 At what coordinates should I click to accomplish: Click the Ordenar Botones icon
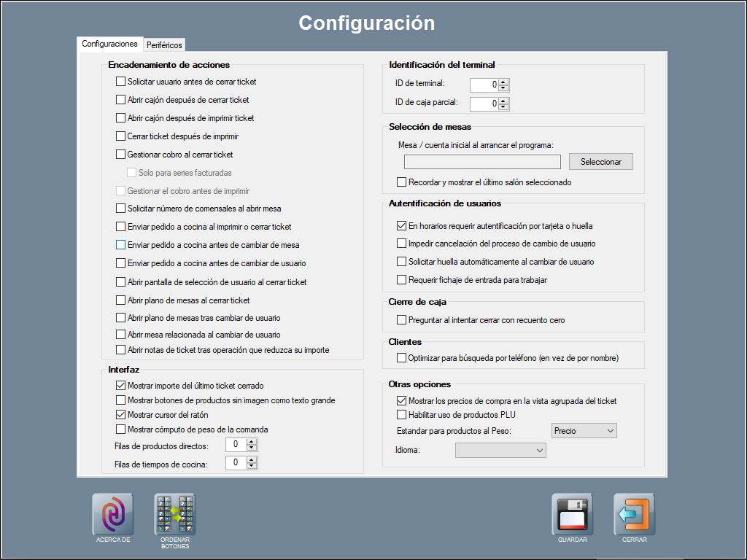(x=175, y=515)
